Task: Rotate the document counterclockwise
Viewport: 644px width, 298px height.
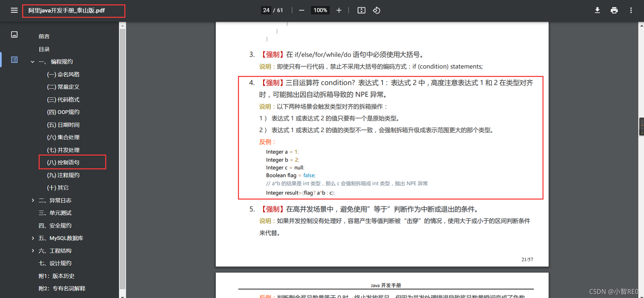Action: (376, 10)
